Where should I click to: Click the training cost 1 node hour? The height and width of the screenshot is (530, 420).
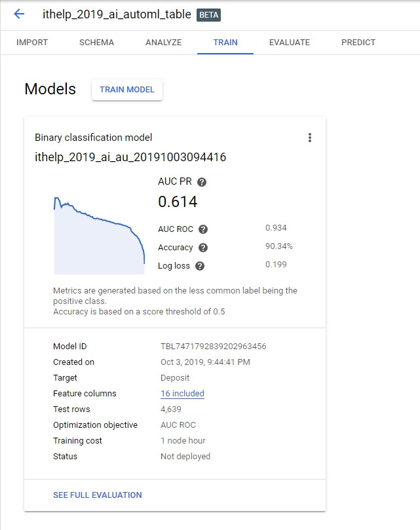[183, 441]
